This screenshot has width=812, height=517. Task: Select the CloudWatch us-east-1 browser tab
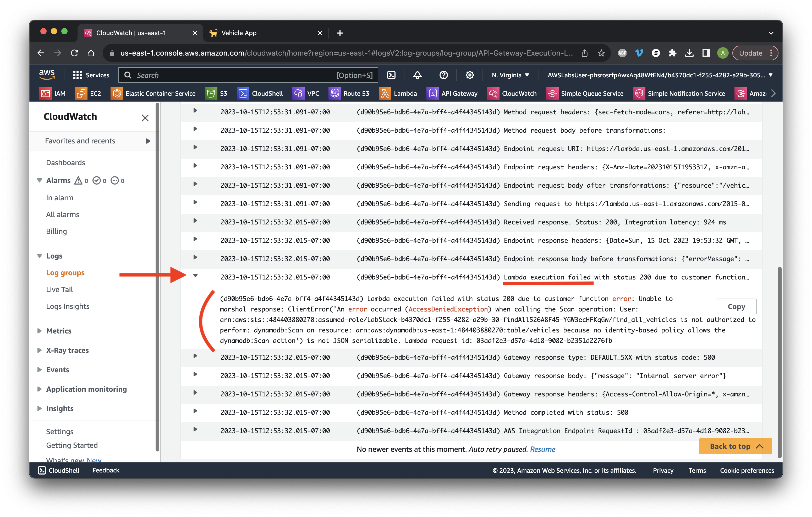click(140, 33)
